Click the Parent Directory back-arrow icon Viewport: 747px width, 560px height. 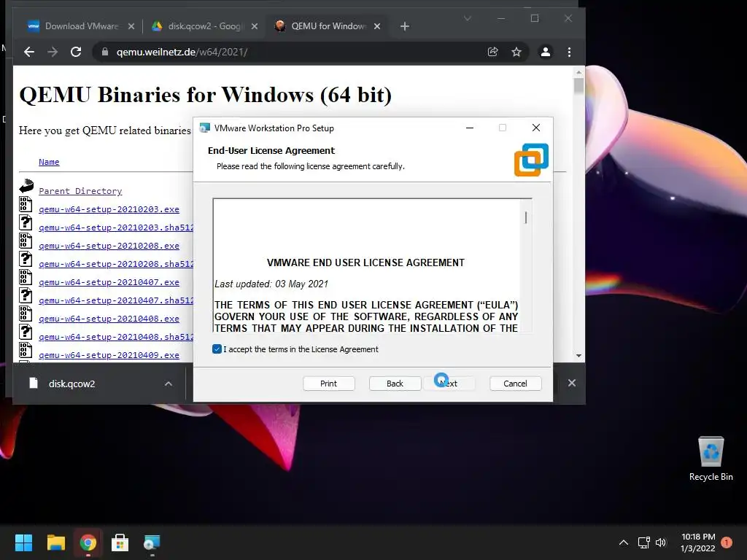(26, 186)
